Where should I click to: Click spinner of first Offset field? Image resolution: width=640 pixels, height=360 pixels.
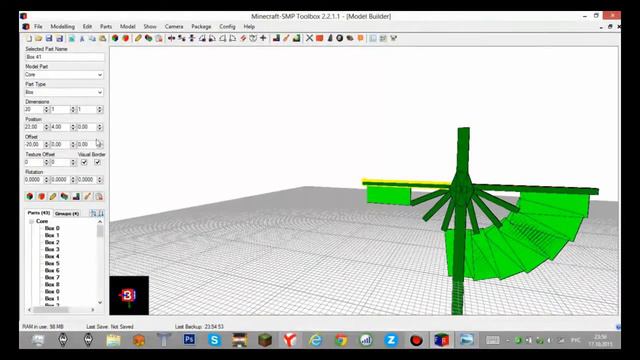pos(46,144)
